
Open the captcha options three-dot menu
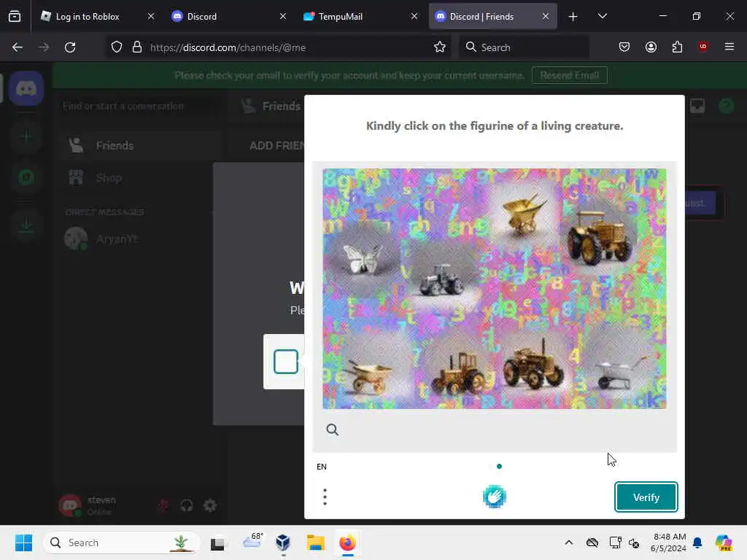point(325,497)
